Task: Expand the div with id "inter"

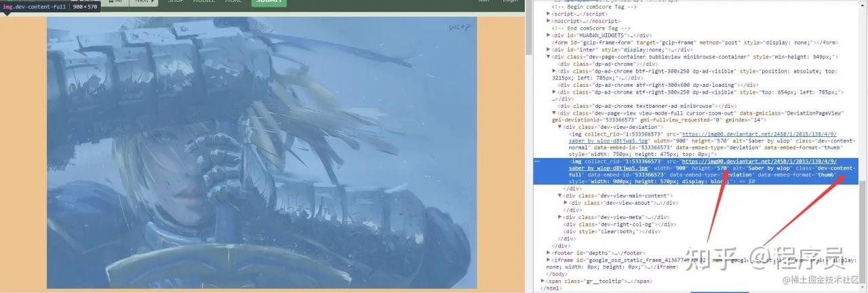Action: (549, 50)
